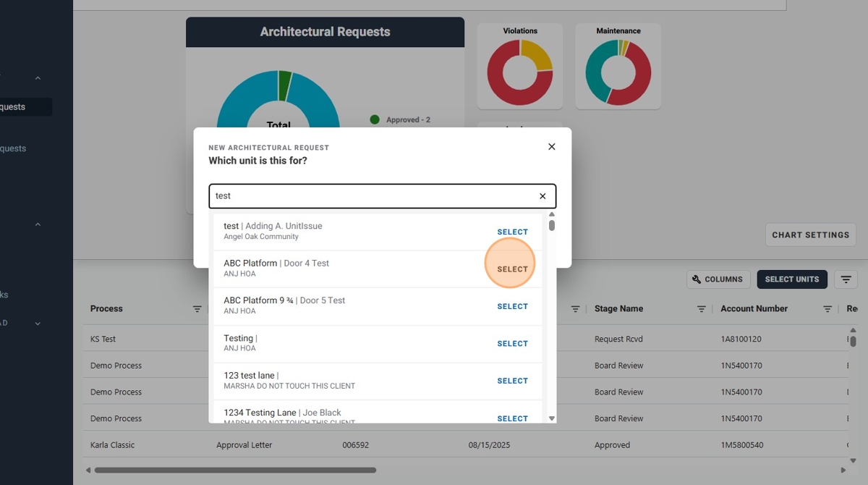The height and width of the screenshot is (485, 868).
Task: Click the 'KS Test' process cell
Action: point(103,339)
